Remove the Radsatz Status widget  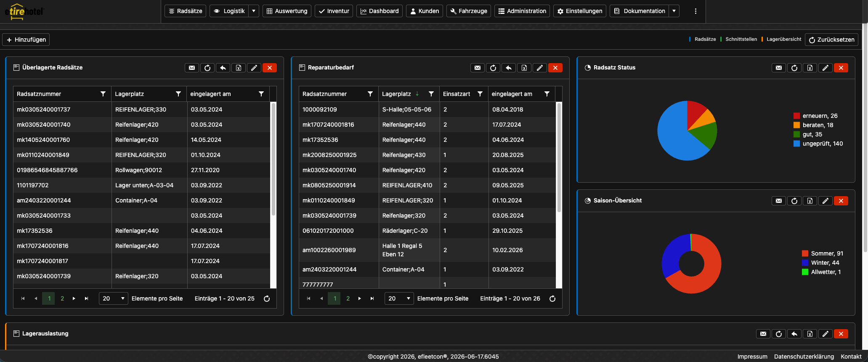pyautogui.click(x=841, y=68)
